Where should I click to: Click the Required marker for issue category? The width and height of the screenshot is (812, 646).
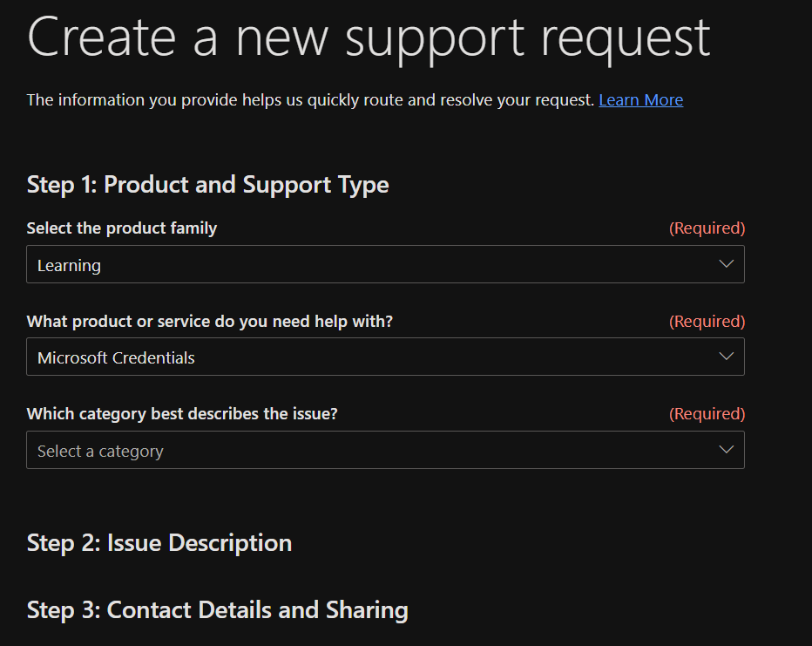tap(707, 414)
